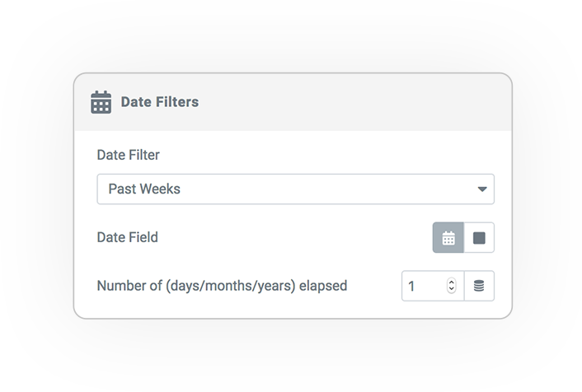The image size is (582, 392).
Task: Click the dropdown caret in Date Filter
Action: coord(482,189)
